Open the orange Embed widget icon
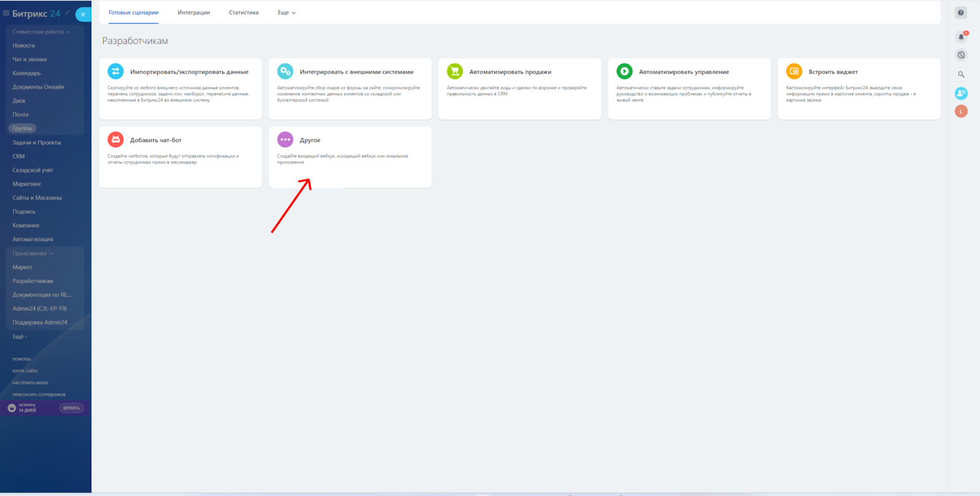Image resolution: width=980 pixels, height=496 pixels. (794, 72)
